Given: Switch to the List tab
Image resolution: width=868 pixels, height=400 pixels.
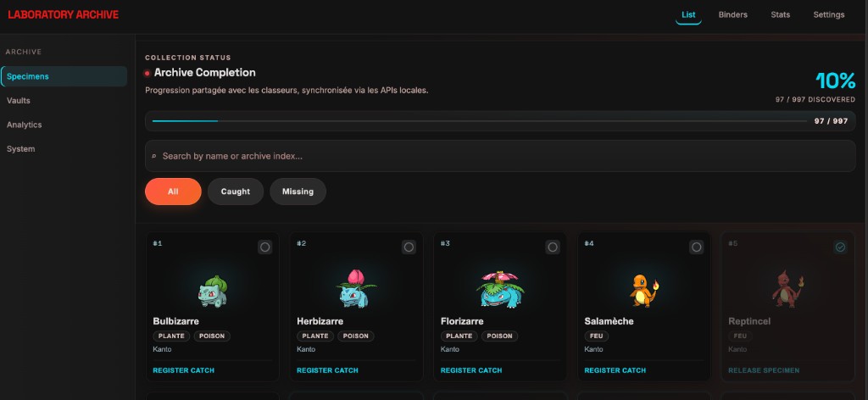Looking at the screenshot, I should pos(688,15).
